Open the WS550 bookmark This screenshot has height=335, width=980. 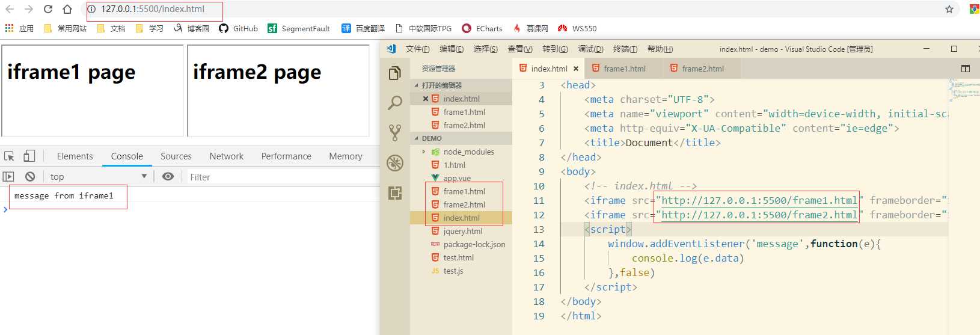(x=577, y=28)
